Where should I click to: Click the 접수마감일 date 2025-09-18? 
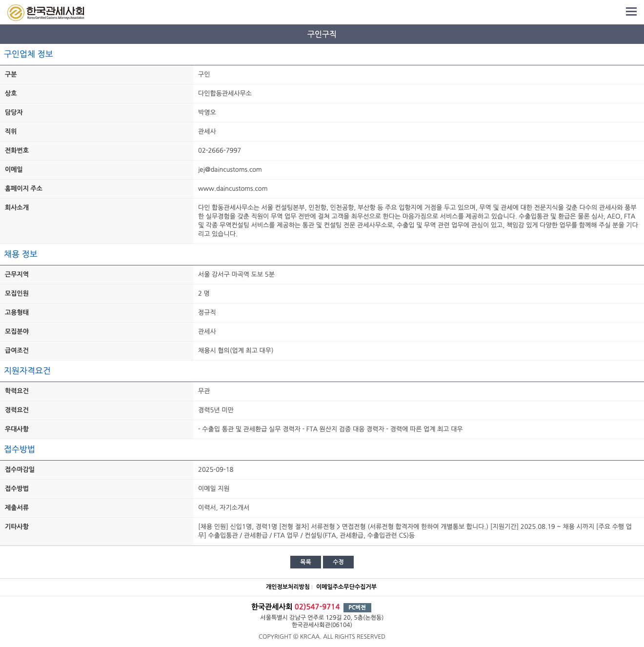point(216,470)
